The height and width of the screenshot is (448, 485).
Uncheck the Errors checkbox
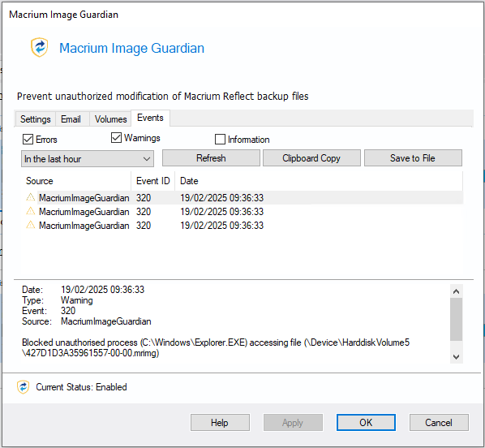click(x=28, y=140)
